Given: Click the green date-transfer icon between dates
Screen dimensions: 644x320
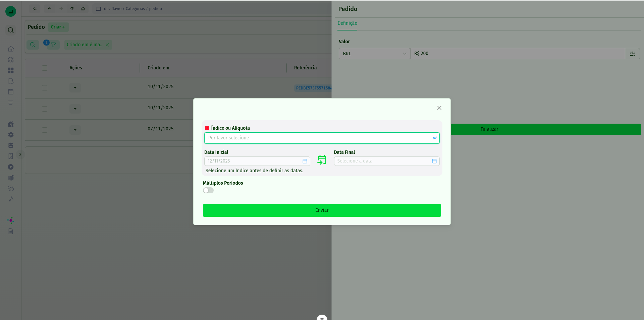Looking at the screenshot, I should tap(322, 160).
